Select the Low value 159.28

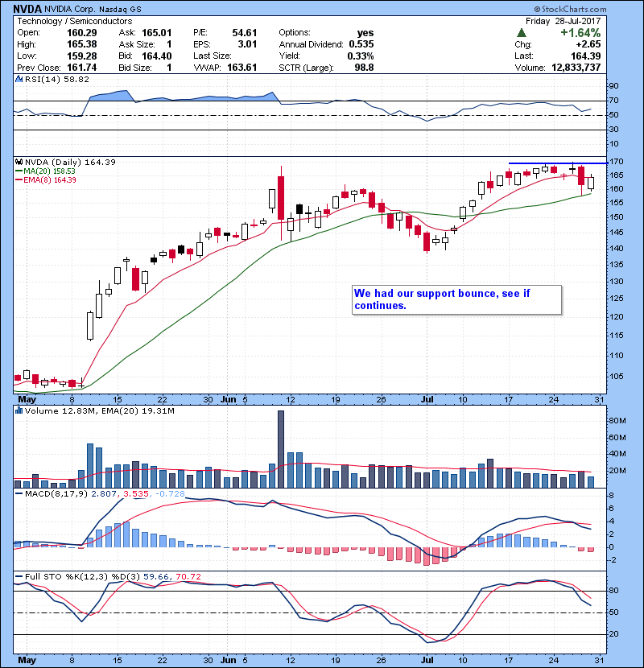coord(82,56)
